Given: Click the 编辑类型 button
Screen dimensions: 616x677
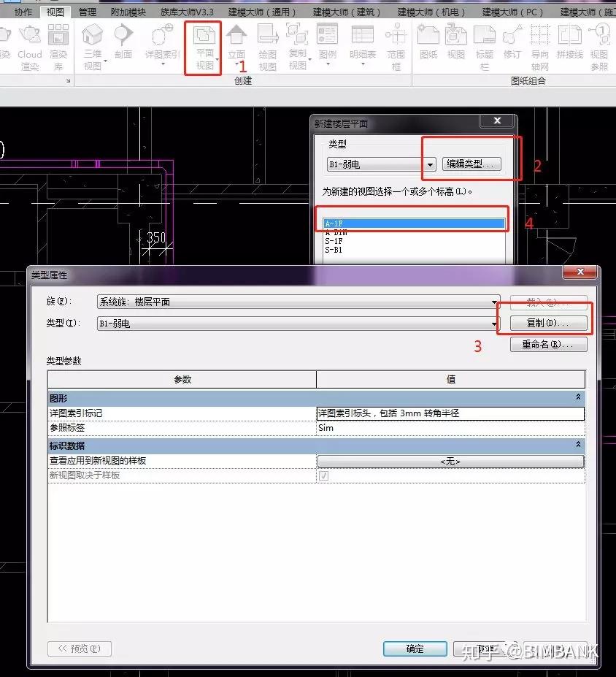Looking at the screenshot, I should [x=471, y=164].
